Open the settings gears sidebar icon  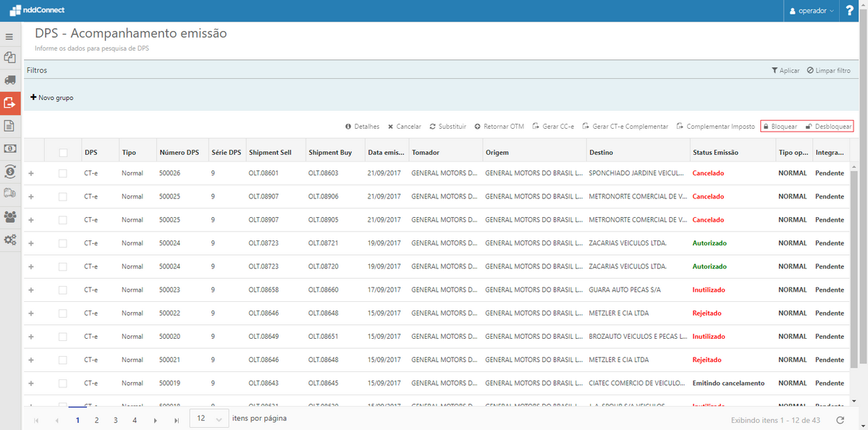[10, 240]
